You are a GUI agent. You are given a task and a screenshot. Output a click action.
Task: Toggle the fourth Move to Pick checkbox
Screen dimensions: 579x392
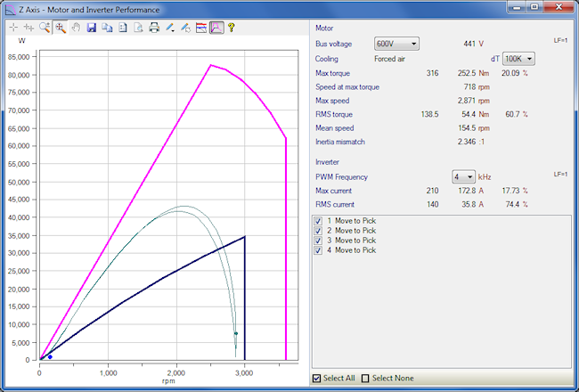point(318,250)
